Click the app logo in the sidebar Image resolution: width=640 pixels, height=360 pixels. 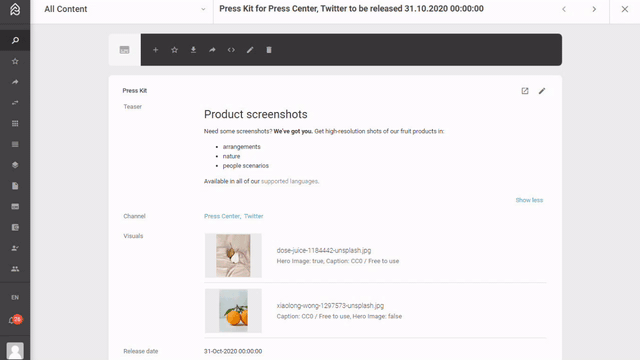pos(15,9)
